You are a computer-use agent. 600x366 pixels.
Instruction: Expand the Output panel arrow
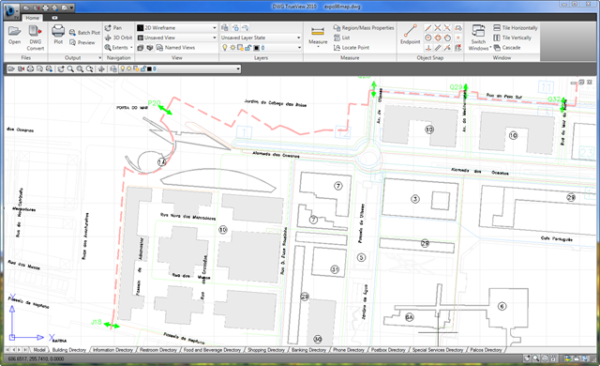point(100,58)
